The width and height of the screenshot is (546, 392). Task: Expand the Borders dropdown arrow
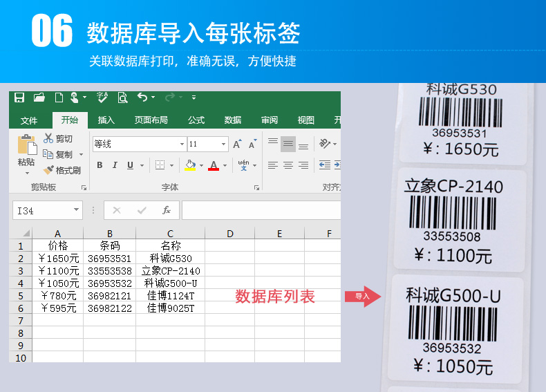coord(171,165)
